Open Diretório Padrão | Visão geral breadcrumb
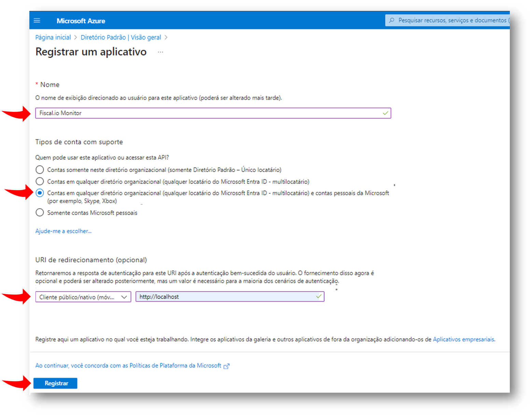Screen dimensions: 532x417 (121, 37)
